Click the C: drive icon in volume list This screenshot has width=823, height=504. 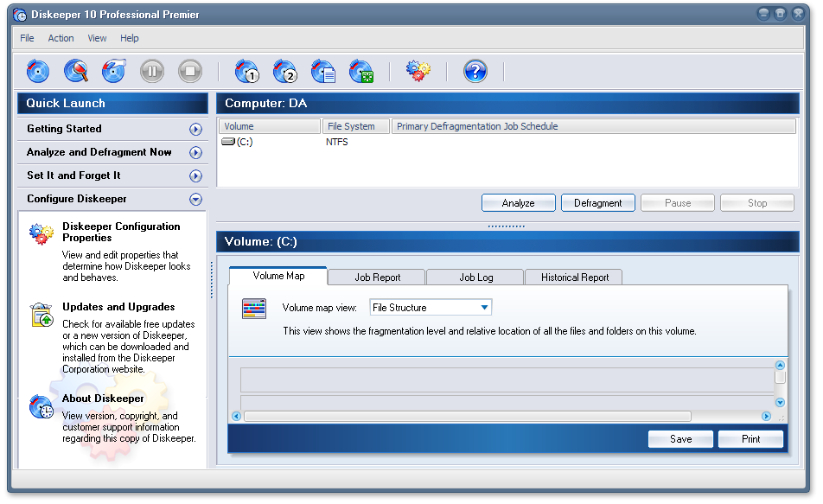pyautogui.click(x=228, y=142)
